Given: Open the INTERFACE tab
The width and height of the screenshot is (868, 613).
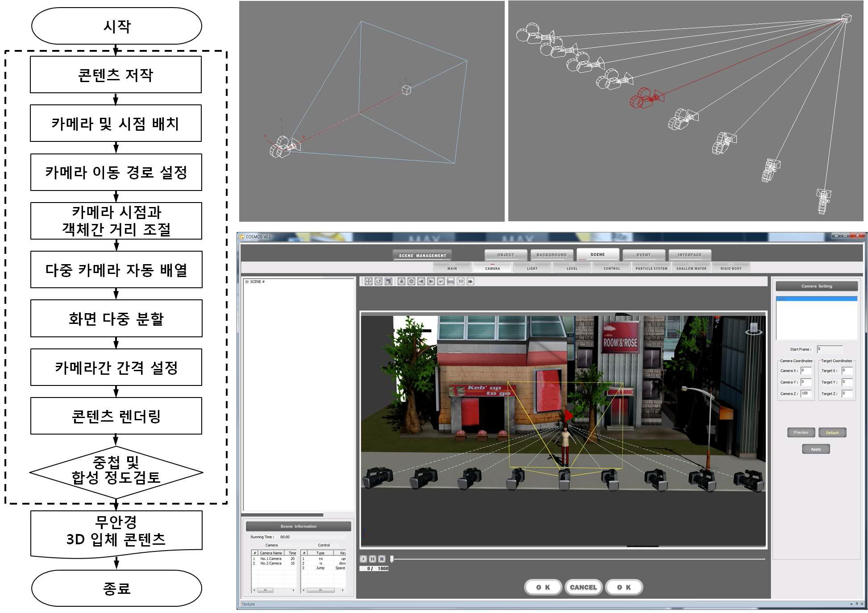Looking at the screenshot, I should click(x=690, y=255).
